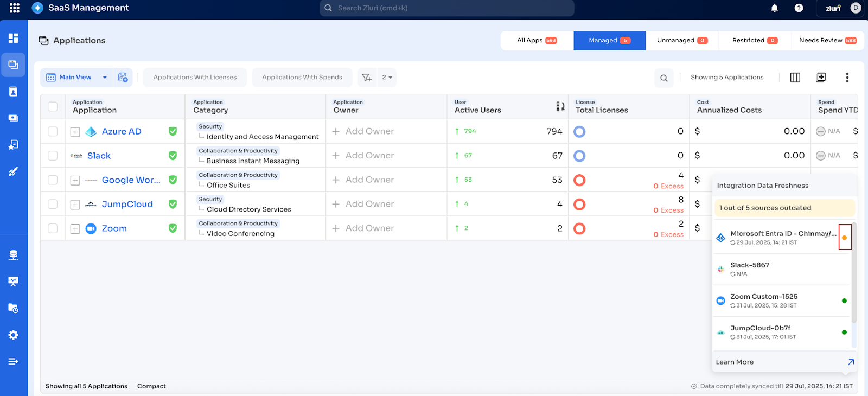Image resolution: width=868 pixels, height=396 pixels.
Task: Click the folder clock sidebar icon
Action: (x=14, y=308)
